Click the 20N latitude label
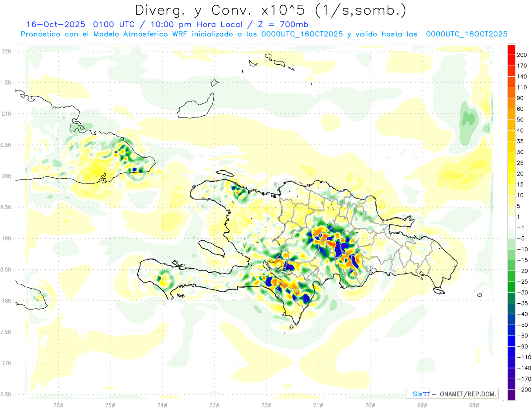The image size is (532, 411). click(7, 176)
